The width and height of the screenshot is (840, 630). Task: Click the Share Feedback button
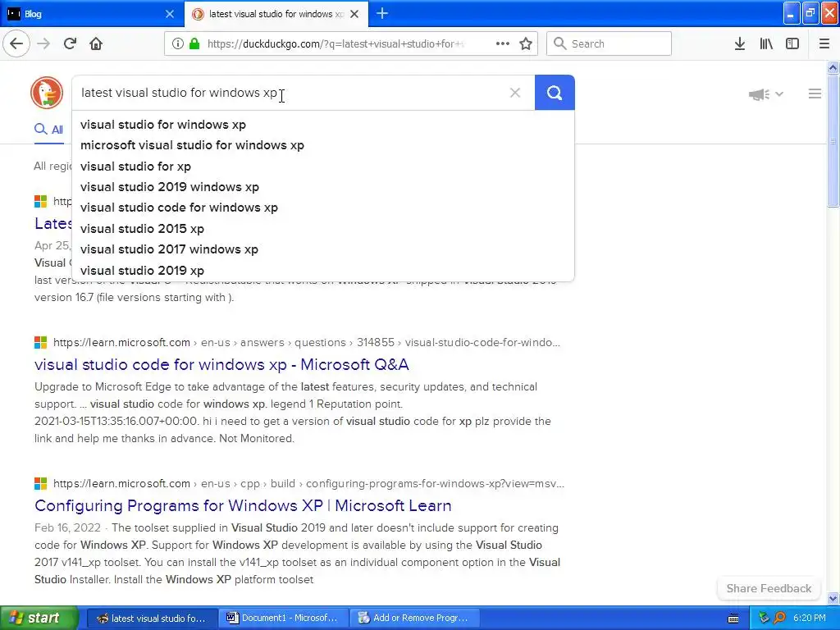pos(769,588)
